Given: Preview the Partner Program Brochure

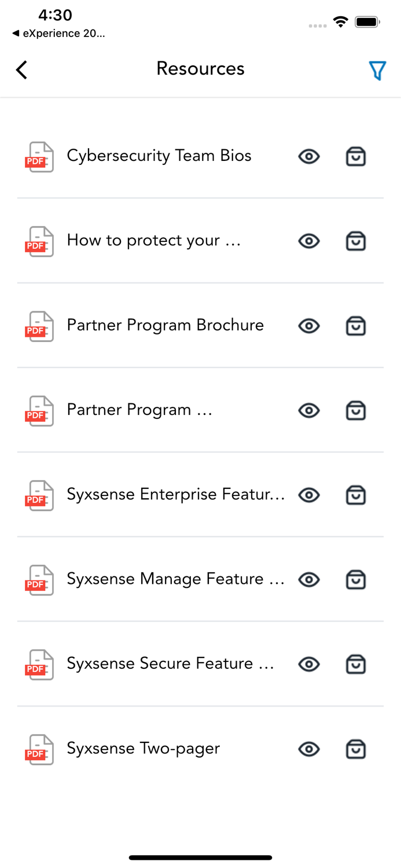Looking at the screenshot, I should pos(308,326).
